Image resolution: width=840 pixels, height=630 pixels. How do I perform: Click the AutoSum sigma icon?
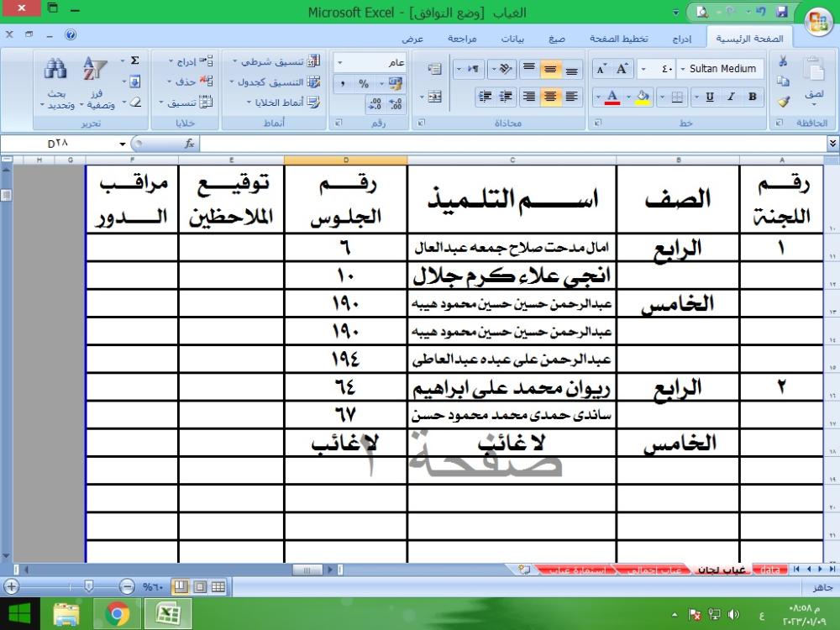134,61
